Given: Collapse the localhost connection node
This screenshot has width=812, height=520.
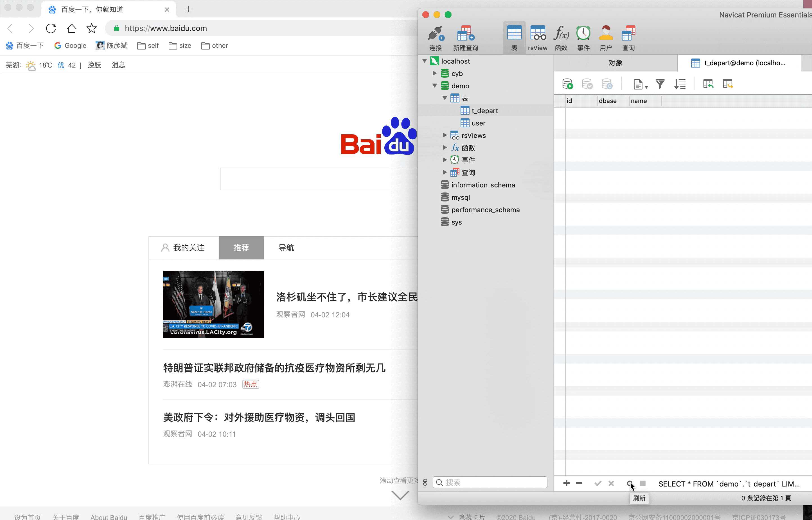Looking at the screenshot, I should 424,61.
